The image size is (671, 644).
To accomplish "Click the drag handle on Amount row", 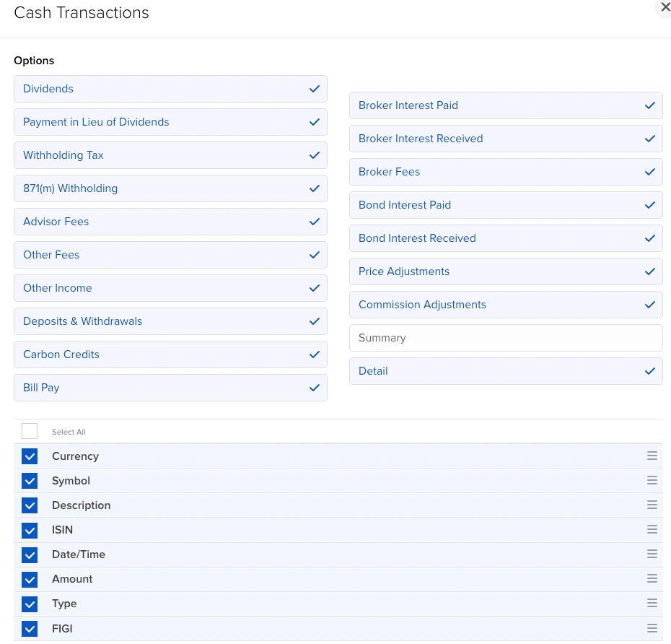I will [x=652, y=579].
